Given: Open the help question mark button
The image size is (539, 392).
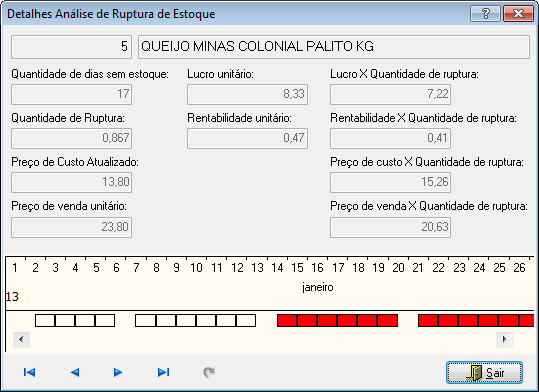Looking at the screenshot, I should click(485, 14).
